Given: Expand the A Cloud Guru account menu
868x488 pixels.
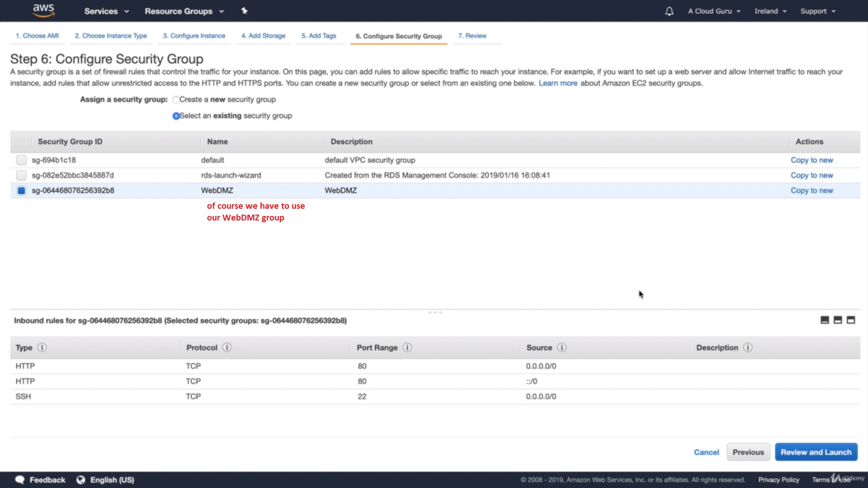Looking at the screenshot, I should pos(714,11).
